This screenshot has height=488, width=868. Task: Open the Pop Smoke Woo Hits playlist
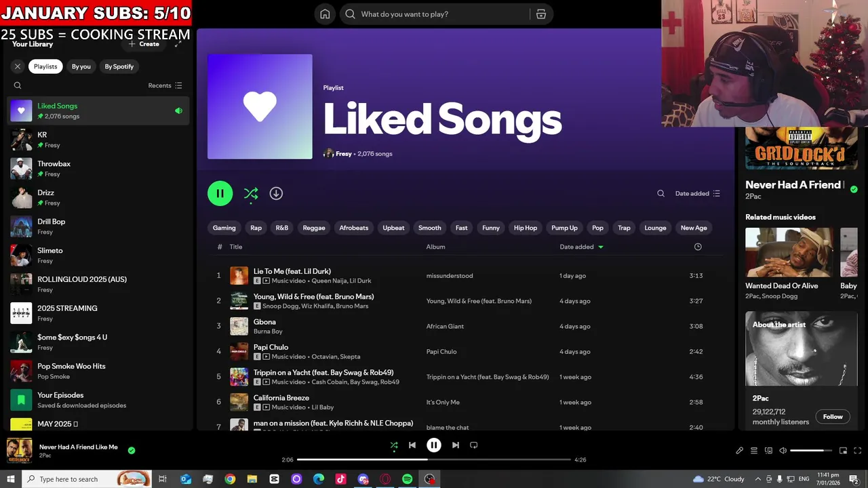point(98,371)
